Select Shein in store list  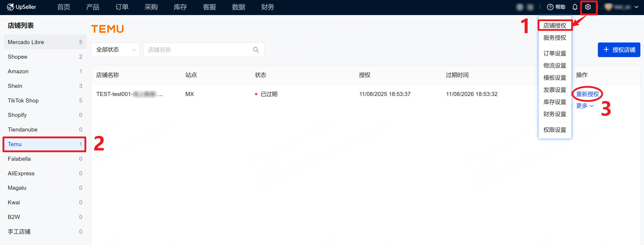[45, 86]
